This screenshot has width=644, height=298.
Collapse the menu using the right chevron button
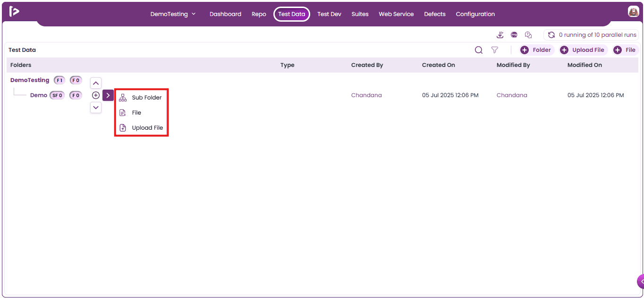pyautogui.click(x=108, y=95)
